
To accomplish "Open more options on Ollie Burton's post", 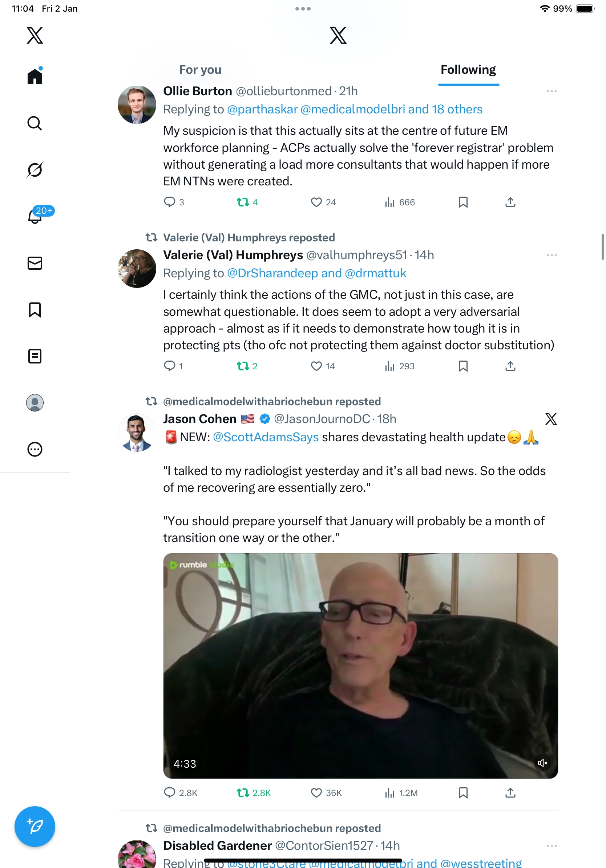I will 551,92.
